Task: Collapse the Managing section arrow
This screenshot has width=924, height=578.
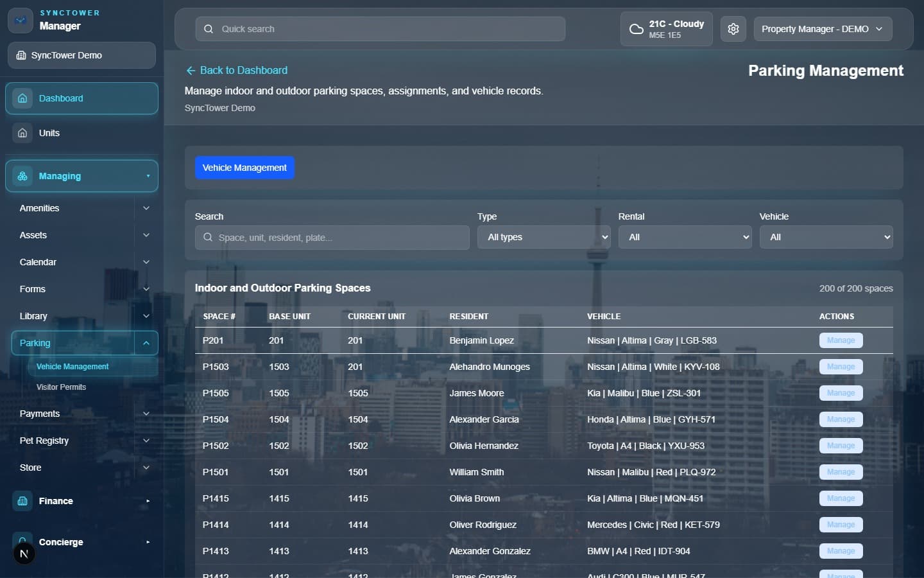Action: tap(148, 176)
